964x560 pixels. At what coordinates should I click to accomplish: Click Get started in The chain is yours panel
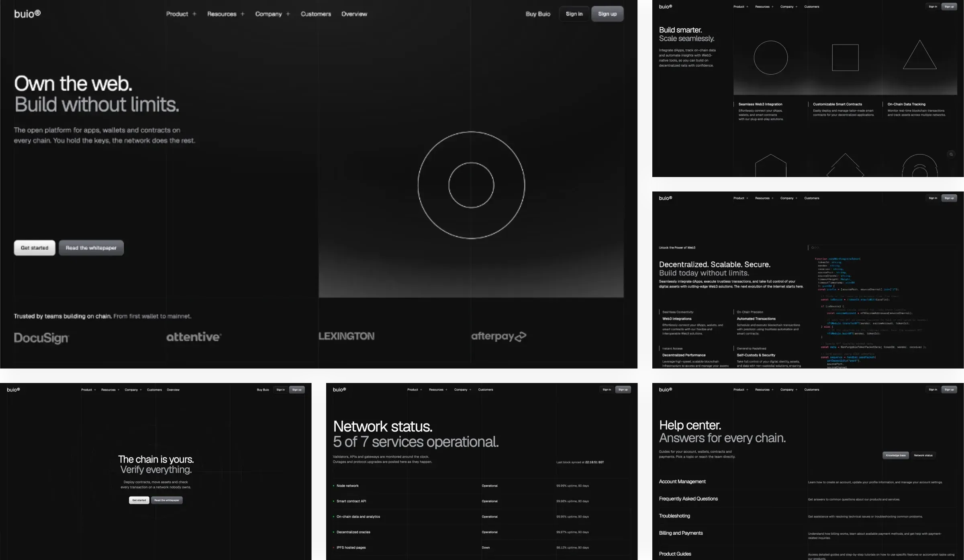(x=139, y=500)
